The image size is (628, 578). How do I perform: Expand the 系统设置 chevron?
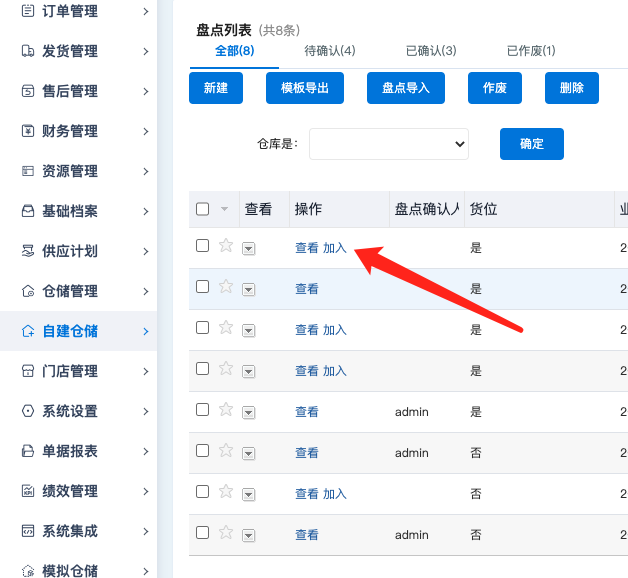pyautogui.click(x=146, y=411)
